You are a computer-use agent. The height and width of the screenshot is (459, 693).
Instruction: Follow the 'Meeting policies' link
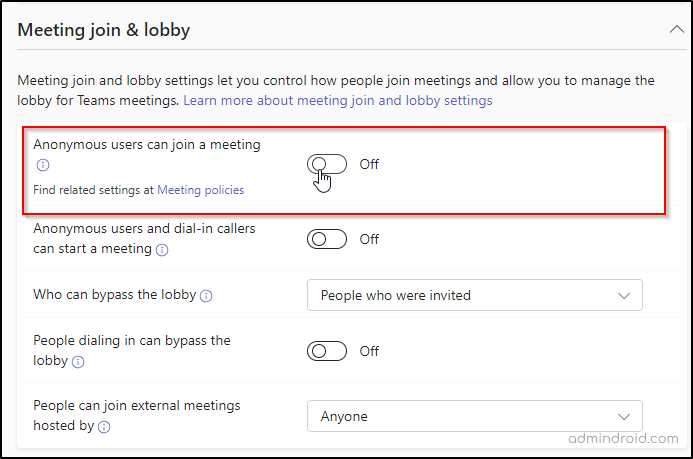point(200,190)
